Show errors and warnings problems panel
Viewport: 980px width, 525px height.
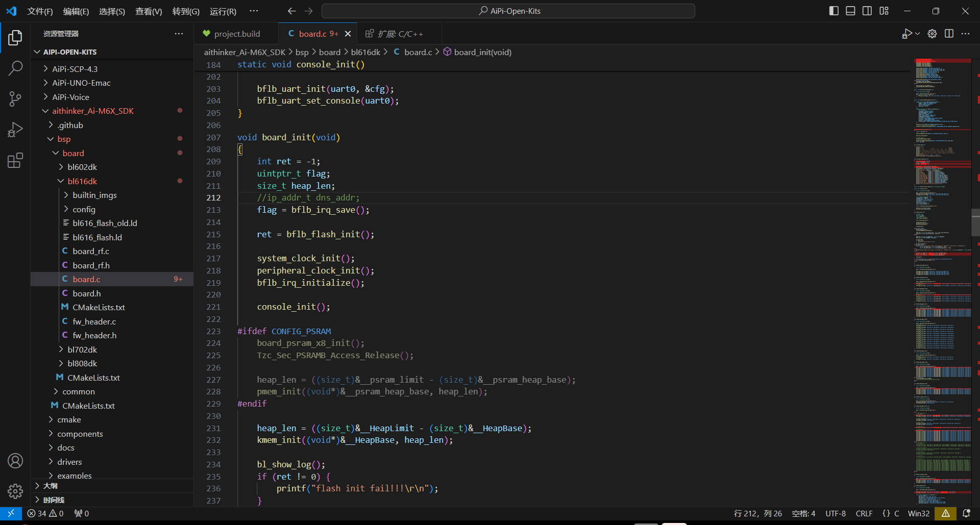point(45,513)
